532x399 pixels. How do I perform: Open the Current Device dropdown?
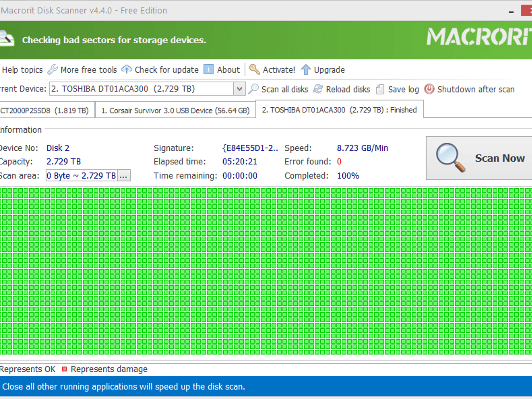(x=239, y=89)
